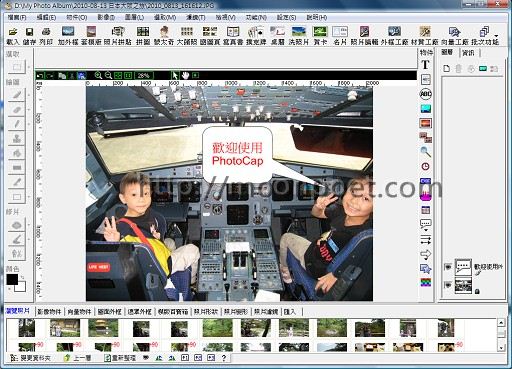Select the golden pavilion photo thumbnail
This screenshot has width=512, height=369.
[103, 328]
